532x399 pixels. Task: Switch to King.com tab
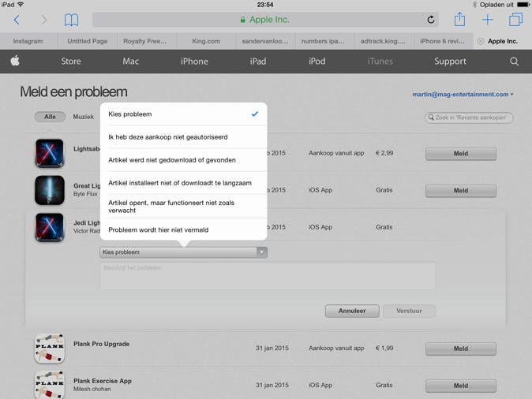coord(206,41)
